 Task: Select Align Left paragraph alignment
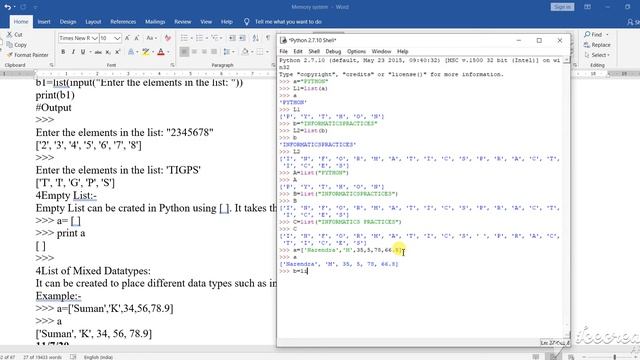(184, 52)
